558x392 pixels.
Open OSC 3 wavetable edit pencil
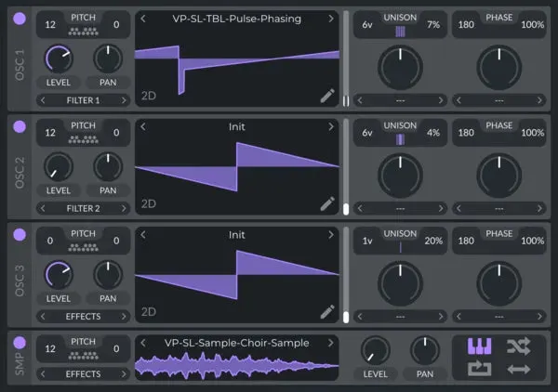(327, 312)
